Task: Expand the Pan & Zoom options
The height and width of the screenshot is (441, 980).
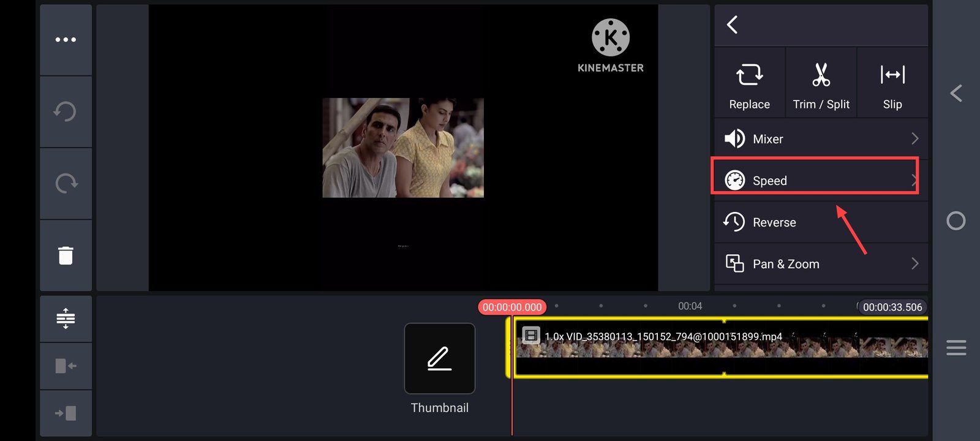Action: point(821,264)
